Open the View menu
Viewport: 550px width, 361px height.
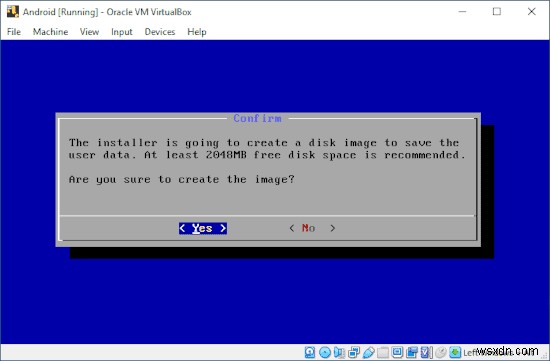(x=89, y=32)
